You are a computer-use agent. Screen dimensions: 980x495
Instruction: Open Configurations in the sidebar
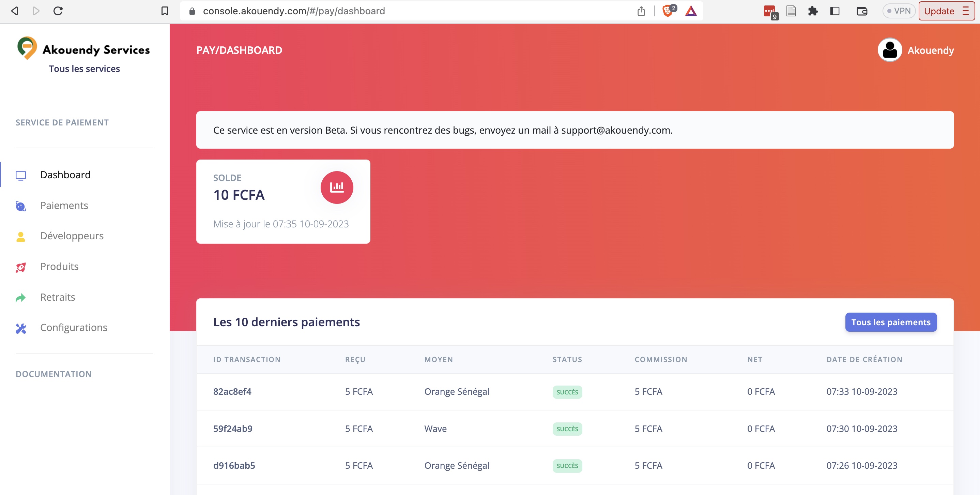point(73,328)
